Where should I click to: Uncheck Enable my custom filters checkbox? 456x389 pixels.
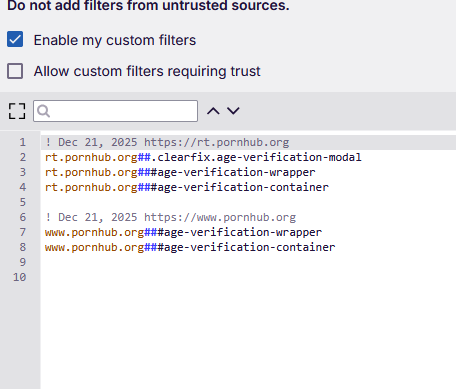tap(15, 39)
